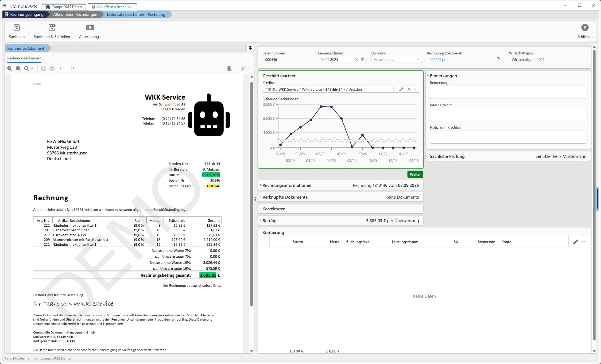Add a new Kreditor with the plus icon
The height and width of the screenshot is (364, 601).
tap(393, 89)
